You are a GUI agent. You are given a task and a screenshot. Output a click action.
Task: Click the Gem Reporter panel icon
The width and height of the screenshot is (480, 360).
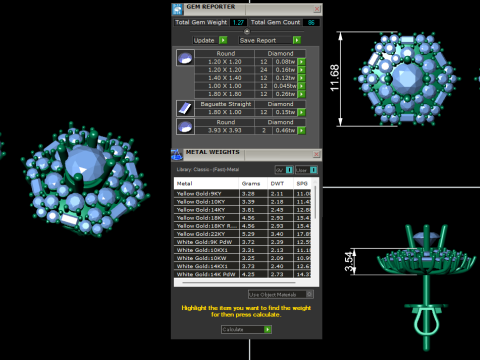pos(177,9)
